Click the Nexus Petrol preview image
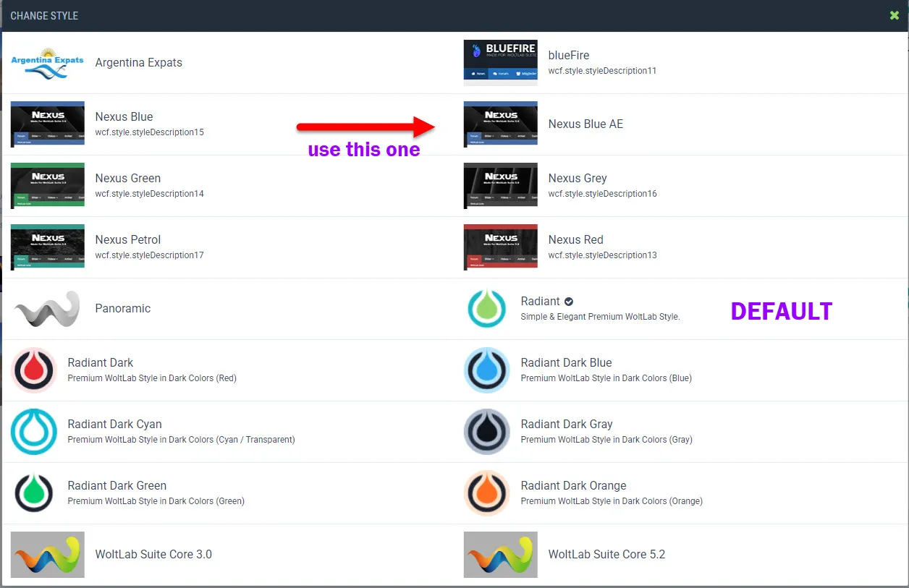 (48, 247)
